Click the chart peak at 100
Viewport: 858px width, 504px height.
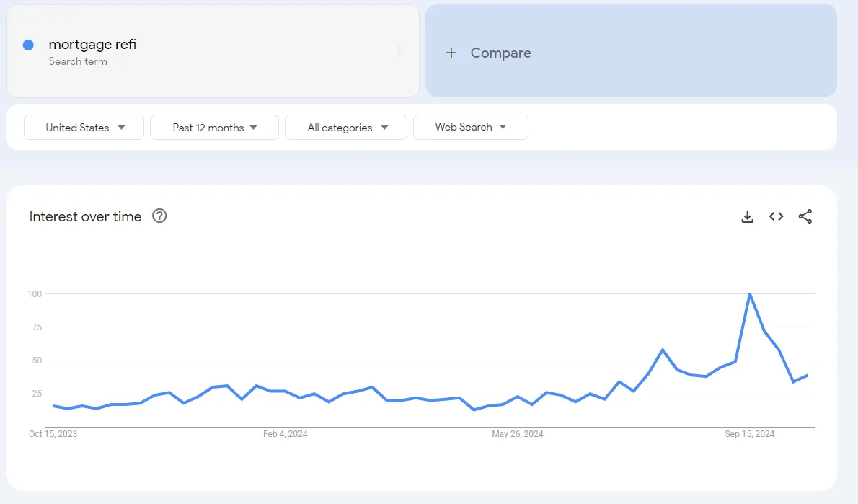coord(750,294)
